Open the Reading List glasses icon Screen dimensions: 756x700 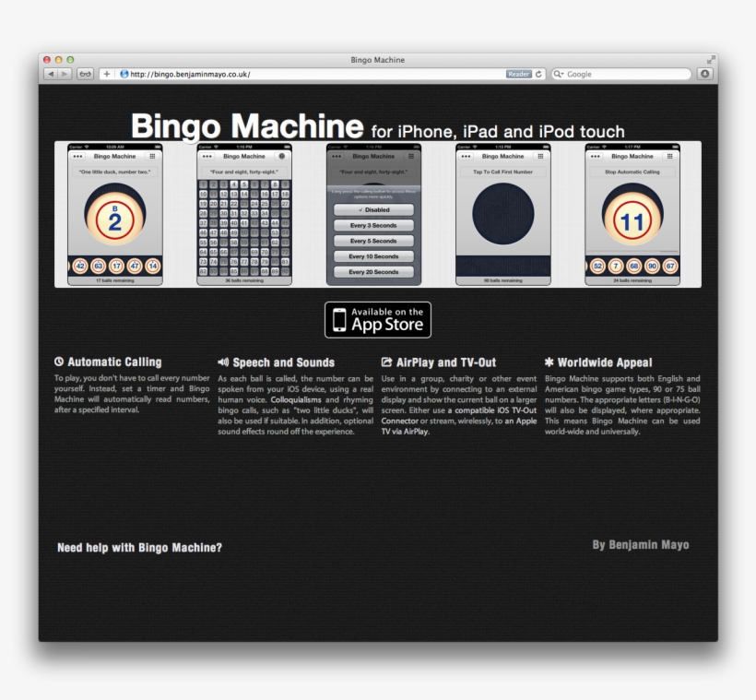point(86,74)
